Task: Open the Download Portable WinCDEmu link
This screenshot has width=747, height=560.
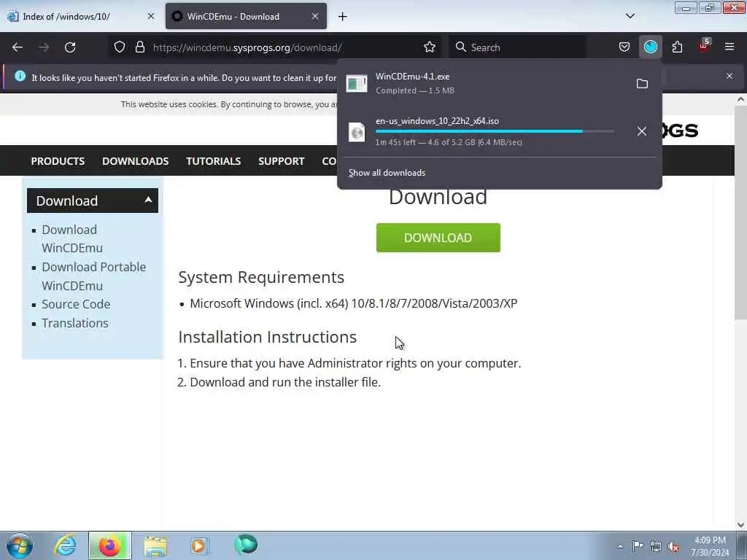Action: point(94,276)
